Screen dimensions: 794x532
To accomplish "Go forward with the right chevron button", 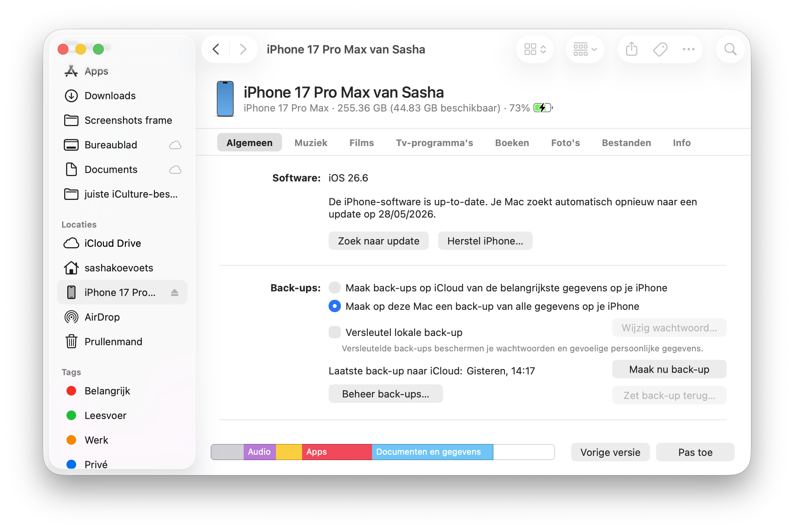I will [243, 49].
